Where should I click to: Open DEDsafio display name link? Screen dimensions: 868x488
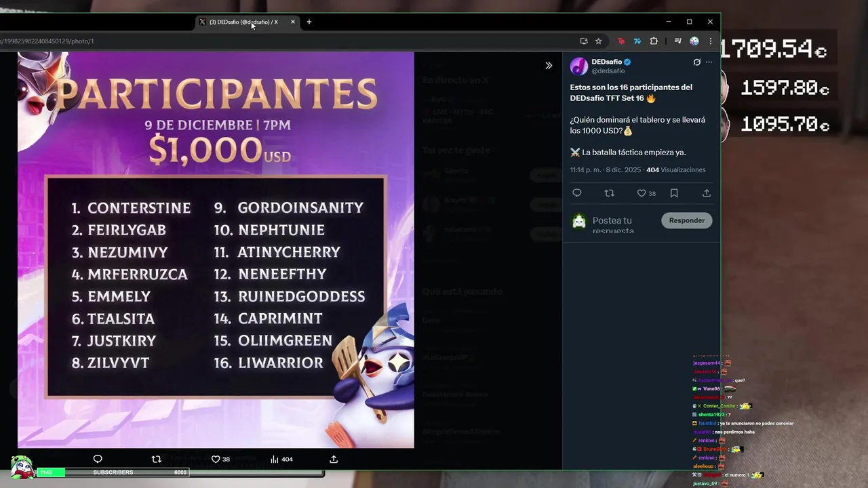[606, 62]
